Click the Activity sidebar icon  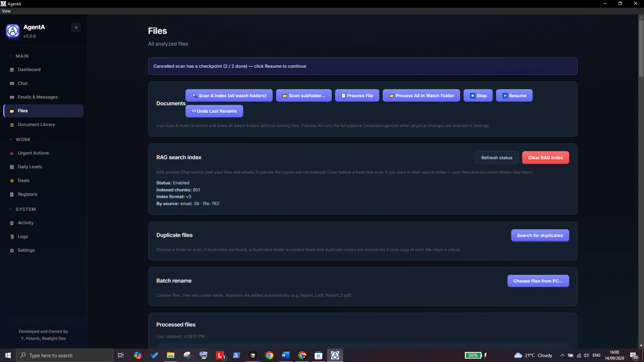coord(12,223)
